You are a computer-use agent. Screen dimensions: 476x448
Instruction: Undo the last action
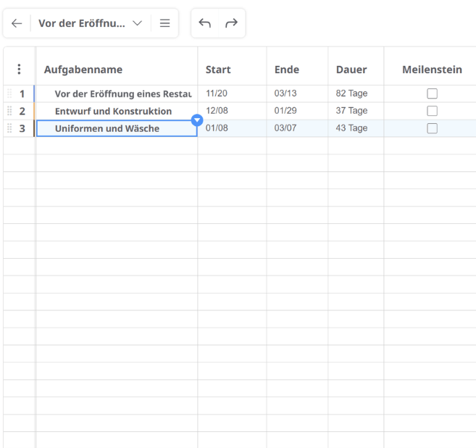click(x=204, y=23)
